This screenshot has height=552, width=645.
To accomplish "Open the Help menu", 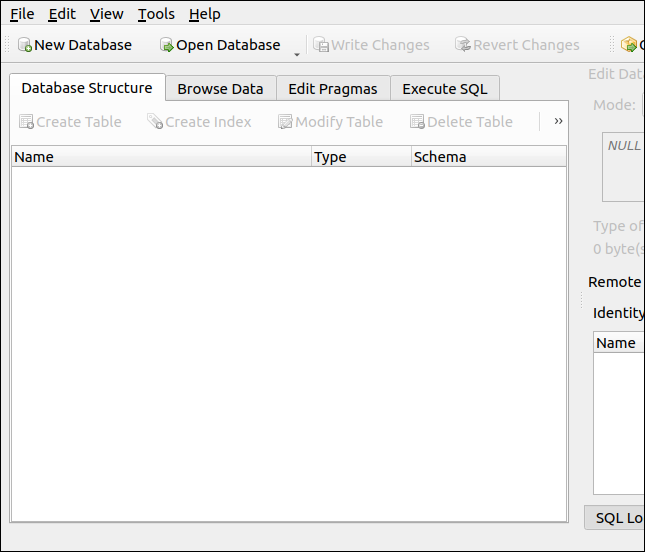I will coord(205,14).
